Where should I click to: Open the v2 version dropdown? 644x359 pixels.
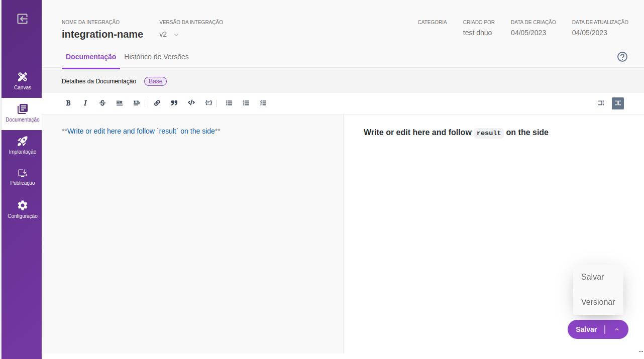(169, 34)
